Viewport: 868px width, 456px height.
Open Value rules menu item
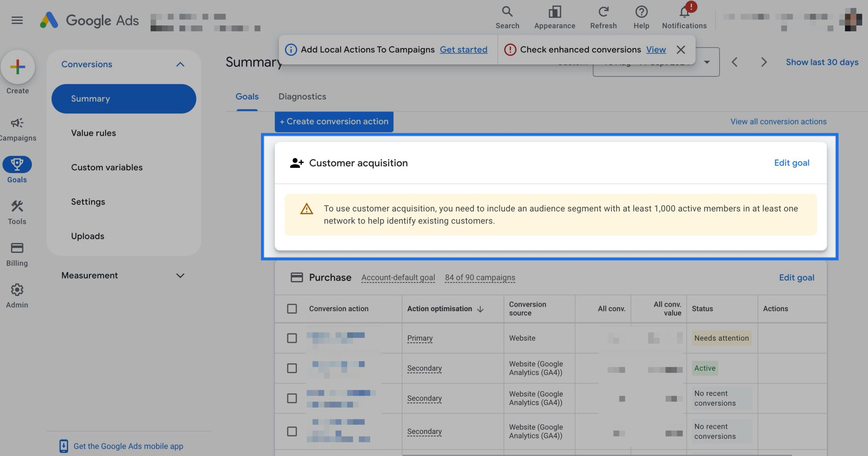93,133
